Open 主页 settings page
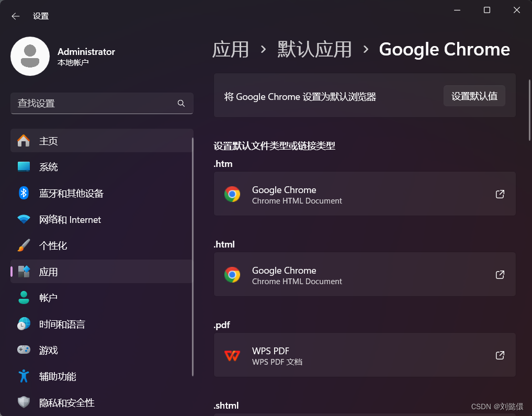 102,140
